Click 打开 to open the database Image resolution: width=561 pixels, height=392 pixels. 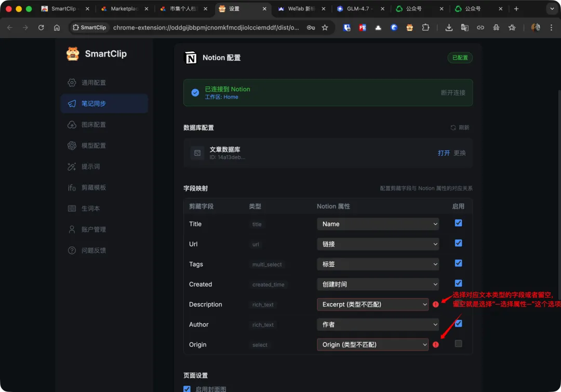[444, 153]
